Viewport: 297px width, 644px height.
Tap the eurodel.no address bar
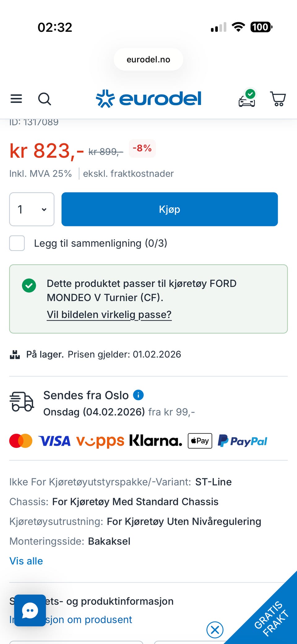coord(148,59)
